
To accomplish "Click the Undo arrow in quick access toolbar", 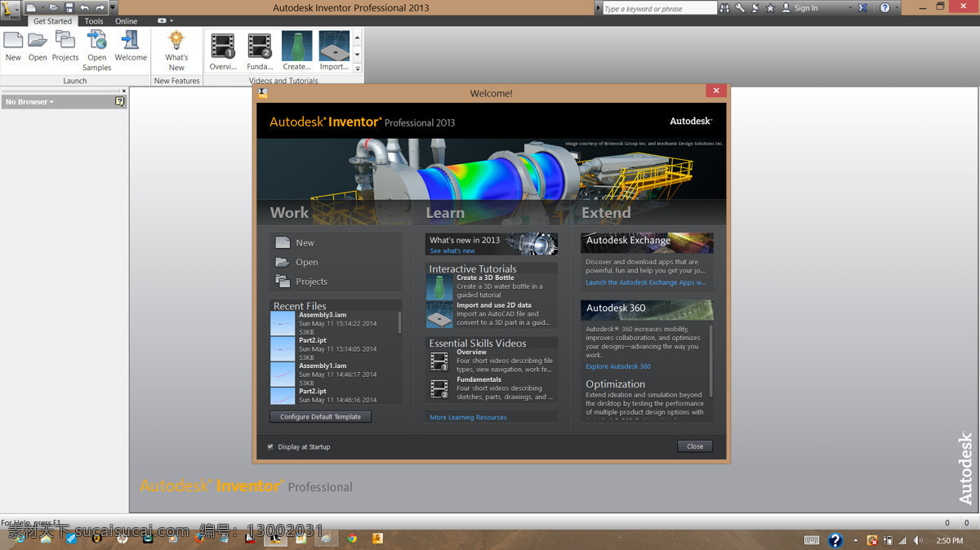I will [84, 8].
